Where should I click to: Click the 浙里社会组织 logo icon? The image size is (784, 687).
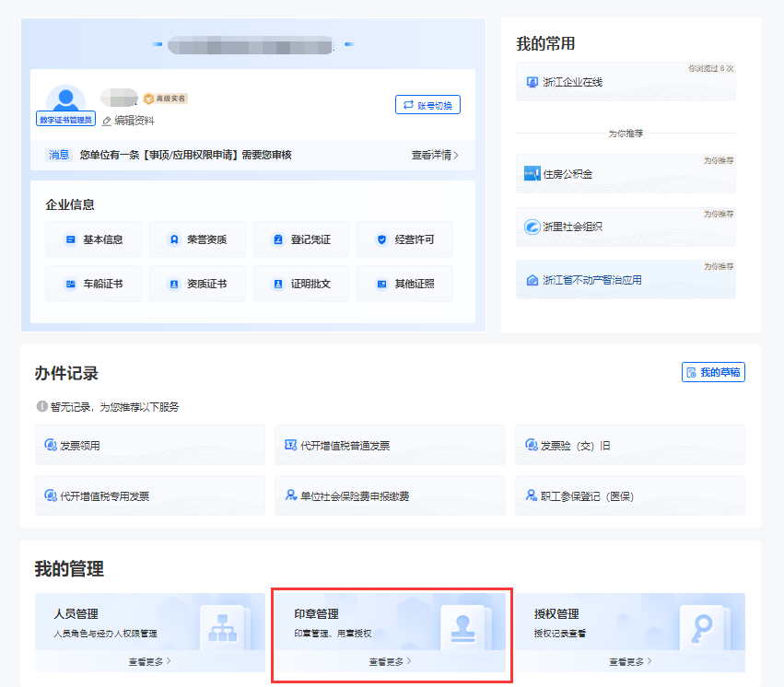(532, 227)
